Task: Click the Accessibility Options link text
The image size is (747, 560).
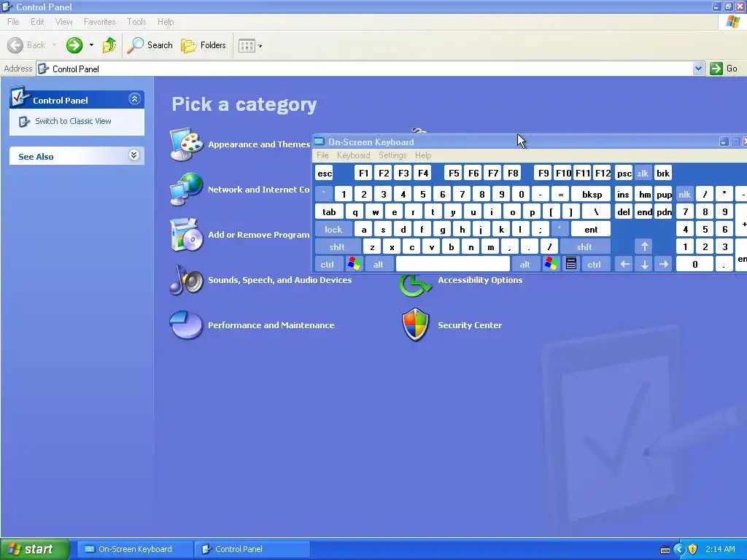Action: pyautogui.click(x=480, y=280)
